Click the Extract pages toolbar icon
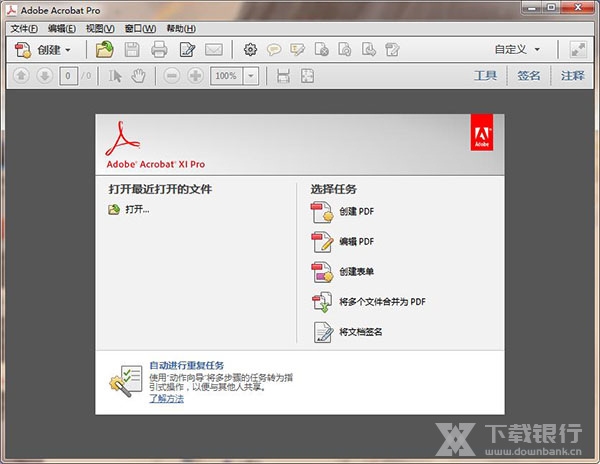This screenshot has height=464, width=600. coord(369,50)
